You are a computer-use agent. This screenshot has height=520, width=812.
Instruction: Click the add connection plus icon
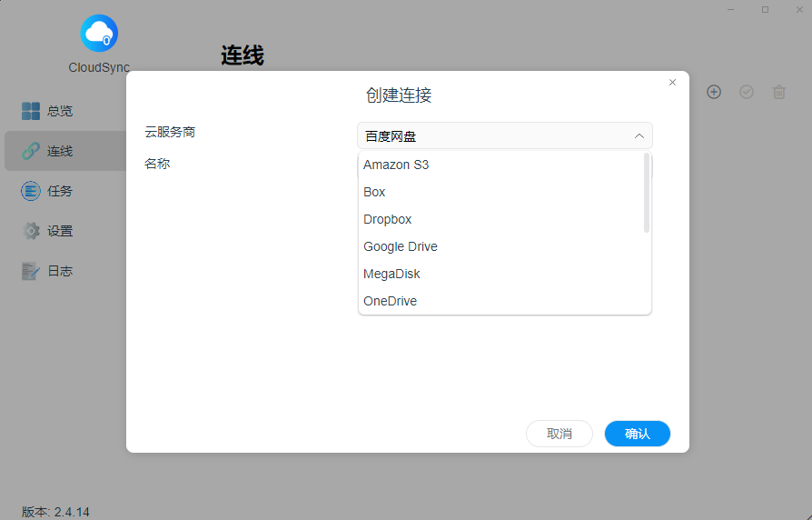click(714, 92)
